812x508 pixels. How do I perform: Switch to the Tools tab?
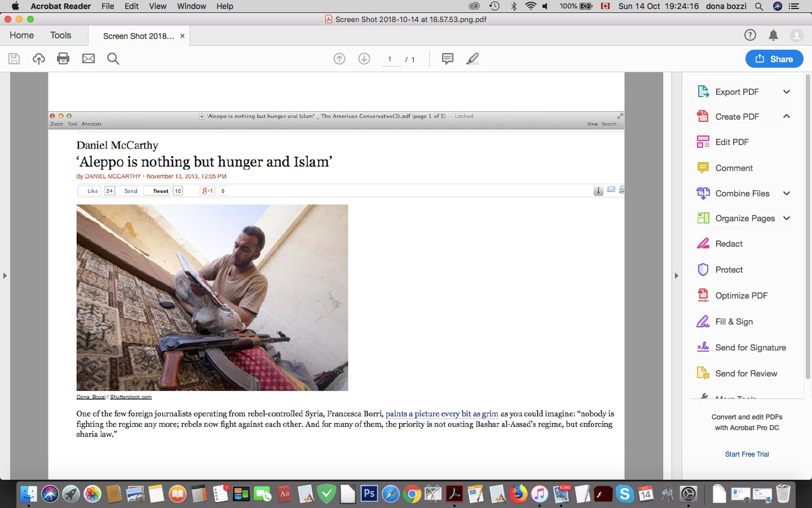click(x=61, y=35)
